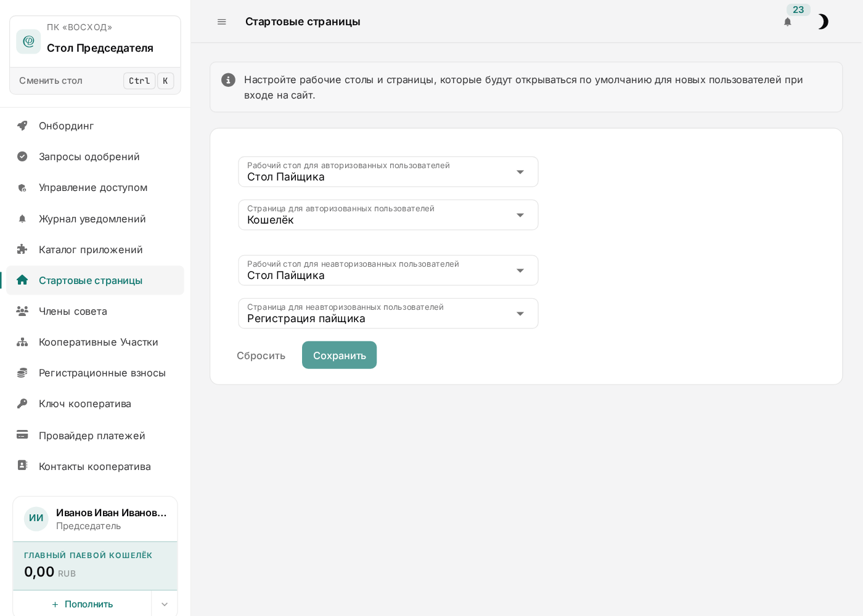Click the cooperative logo icon

(28, 41)
